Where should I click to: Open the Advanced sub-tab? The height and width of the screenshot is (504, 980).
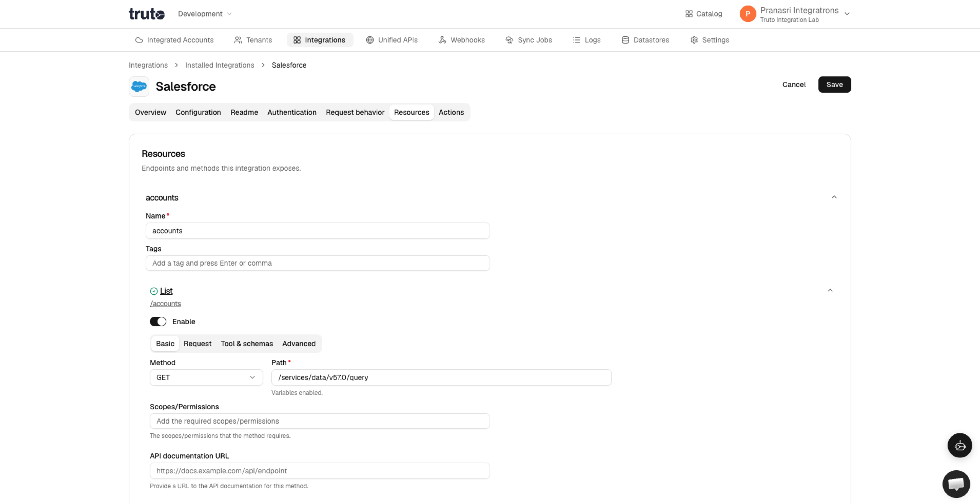[x=299, y=344]
